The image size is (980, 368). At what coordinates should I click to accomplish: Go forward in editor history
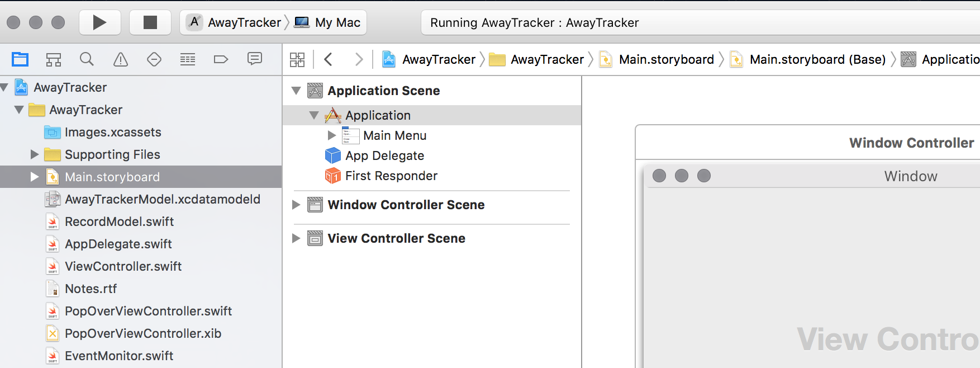point(359,59)
